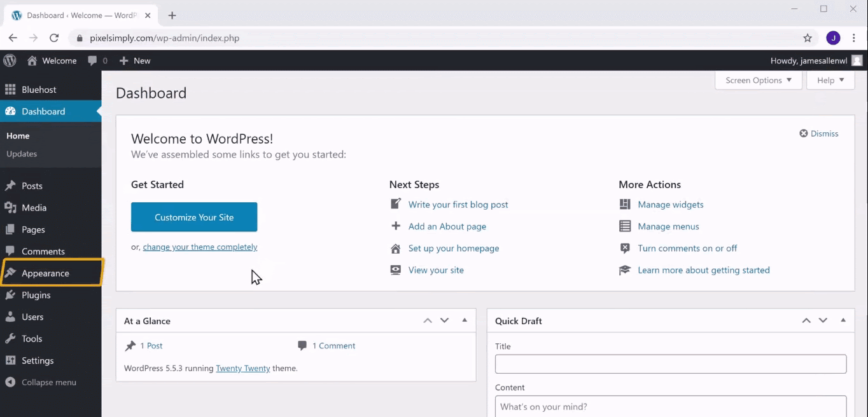Click the Quick Draft Title field
The height and width of the screenshot is (417, 868).
pos(671,364)
